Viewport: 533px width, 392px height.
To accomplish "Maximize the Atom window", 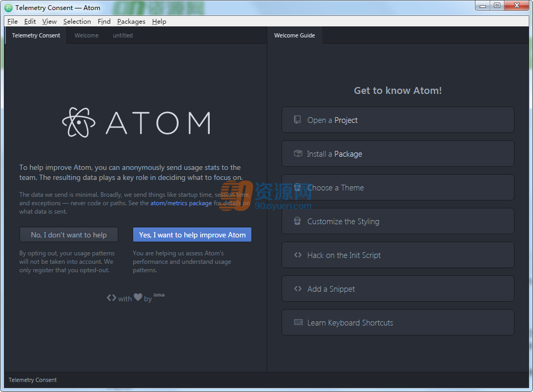I will [497, 6].
